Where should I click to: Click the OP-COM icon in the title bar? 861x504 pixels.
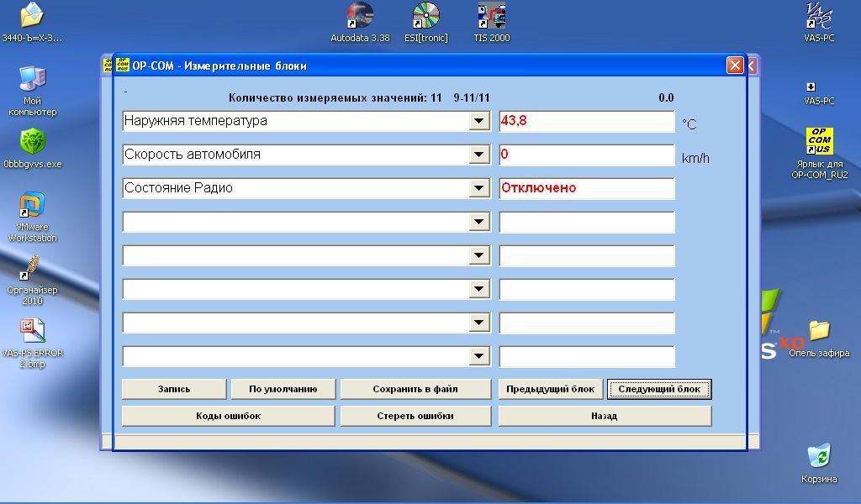[123, 66]
